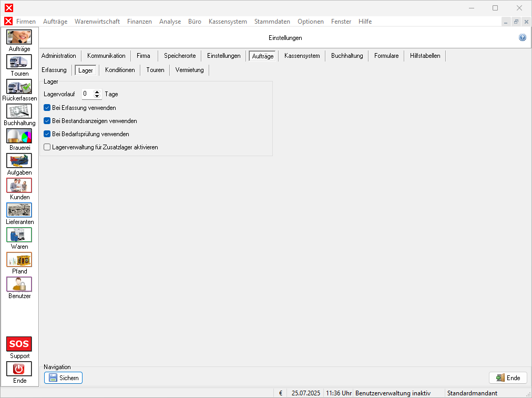Click the Sichern save button
The image size is (532, 398).
[x=63, y=377]
